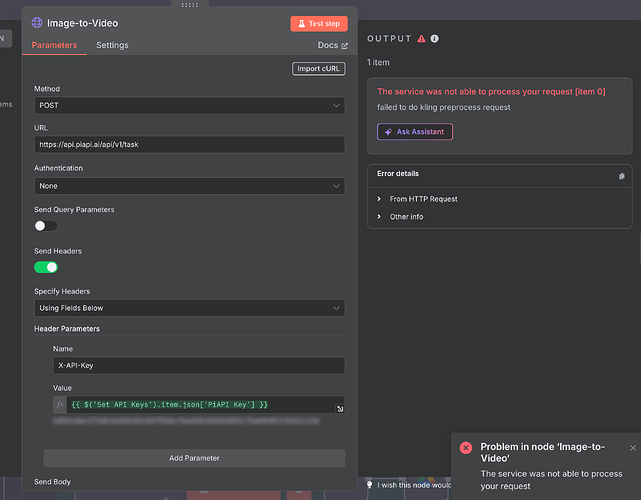This screenshot has width=641, height=500.
Task: Open the Specify Headers dropdown
Action: click(189, 308)
